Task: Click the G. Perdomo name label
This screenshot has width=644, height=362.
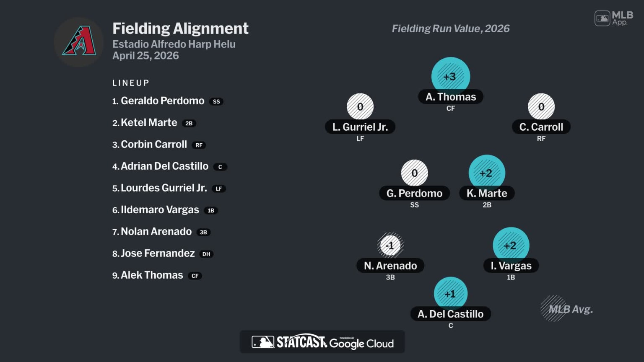Action: point(414,193)
